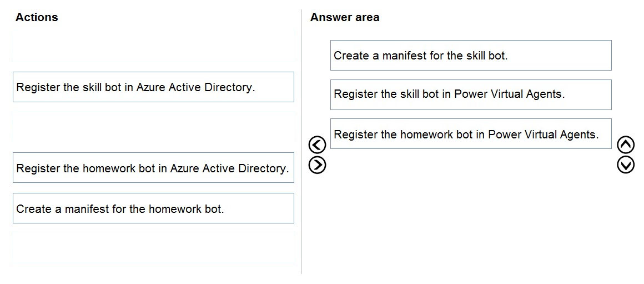Image resolution: width=644 pixels, height=284 pixels.
Task: Click empty slot above the skill bot Azure action
Action: tap(153, 47)
